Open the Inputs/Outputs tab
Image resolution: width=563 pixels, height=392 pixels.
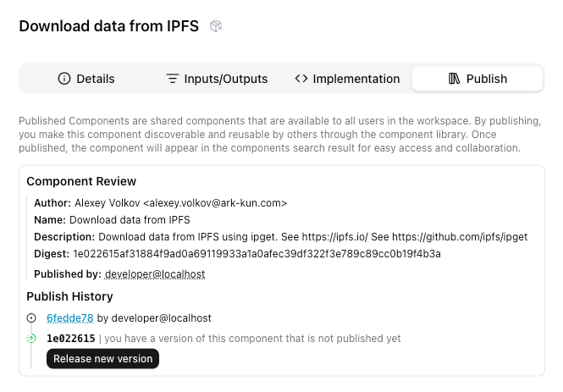click(x=217, y=79)
